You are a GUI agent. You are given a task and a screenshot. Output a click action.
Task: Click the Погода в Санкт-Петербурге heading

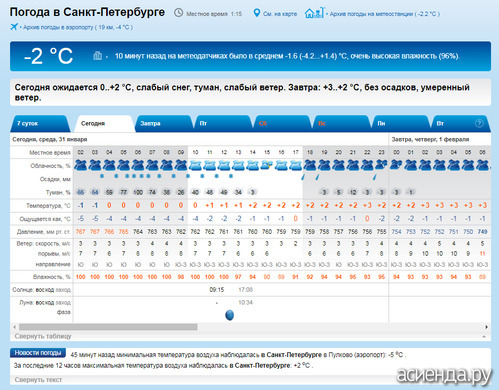87,12
